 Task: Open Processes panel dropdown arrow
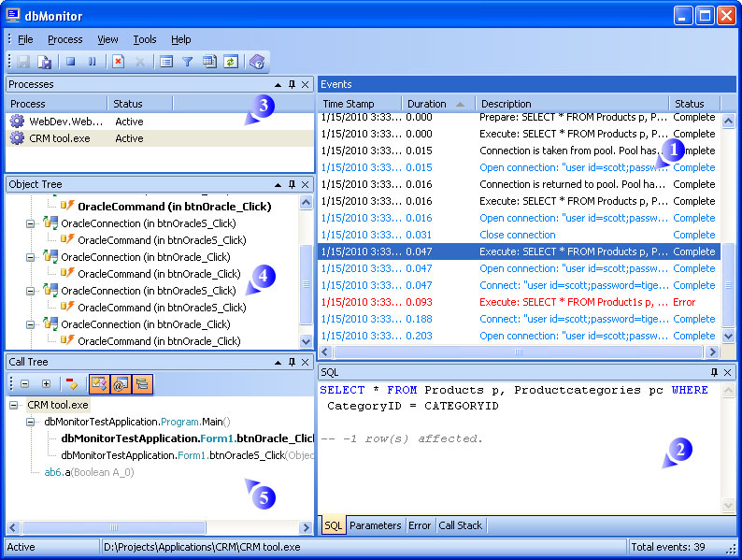coord(278,85)
